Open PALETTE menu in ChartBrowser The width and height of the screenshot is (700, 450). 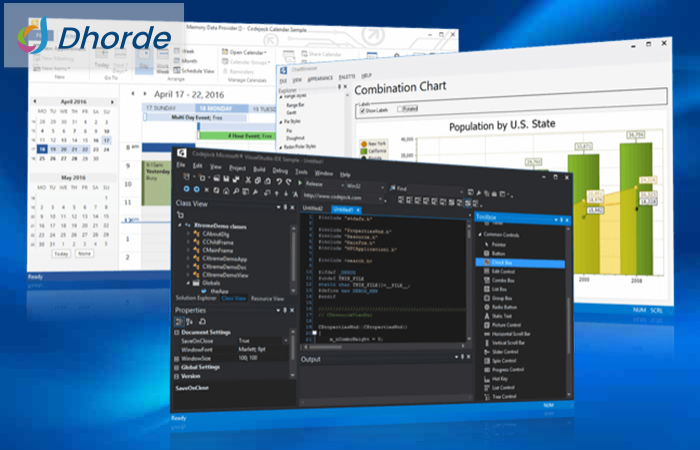pyautogui.click(x=347, y=77)
